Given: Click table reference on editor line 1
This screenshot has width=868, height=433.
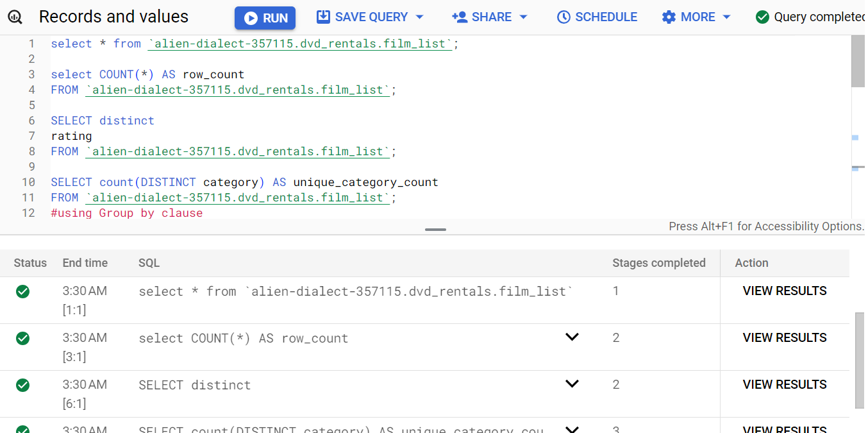Looking at the screenshot, I should click(x=301, y=44).
